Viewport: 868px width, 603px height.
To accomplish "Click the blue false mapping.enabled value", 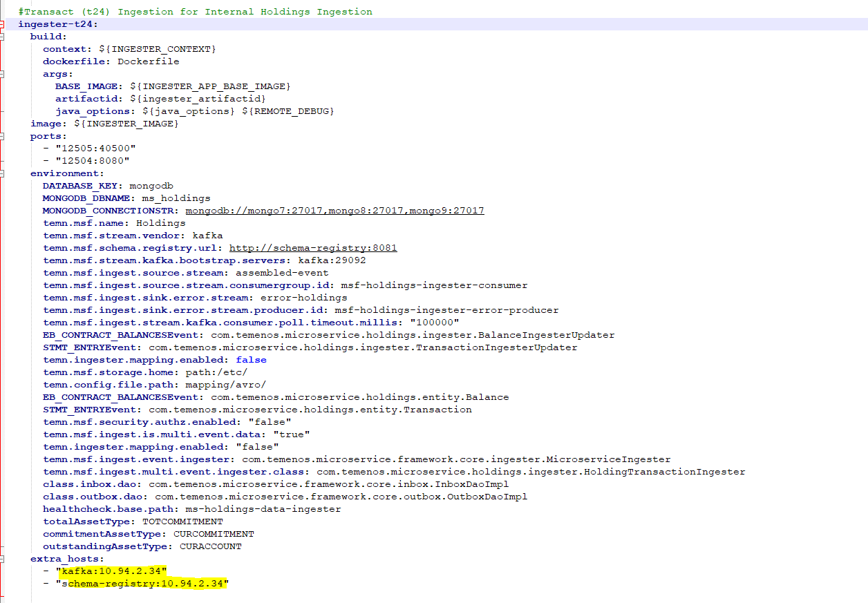I will [x=251, y=360].
